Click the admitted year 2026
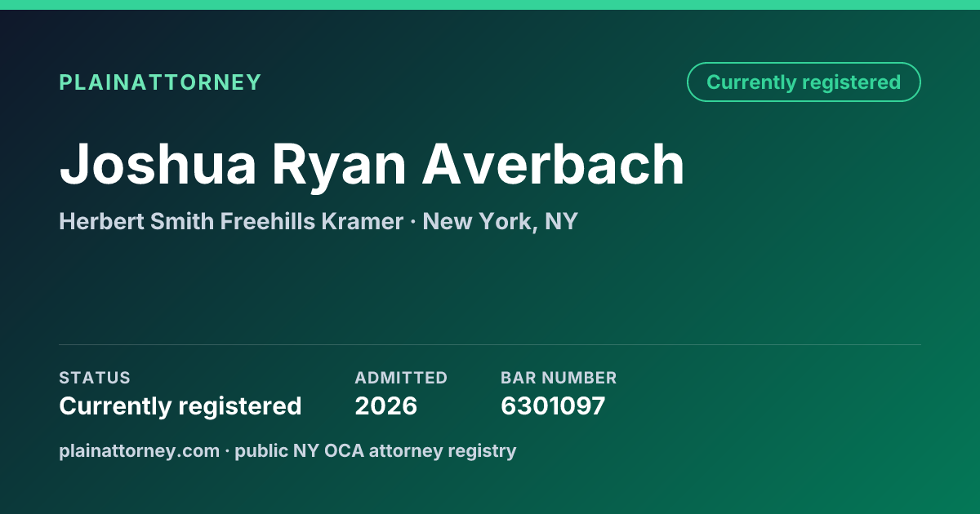980x514 pixels. pos(386,406)
